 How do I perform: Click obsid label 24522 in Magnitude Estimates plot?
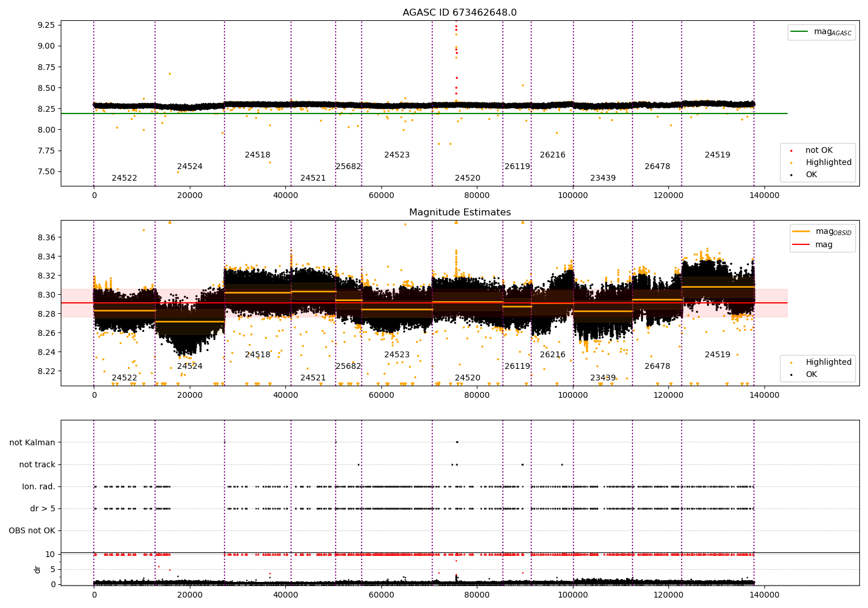(124, 378)
